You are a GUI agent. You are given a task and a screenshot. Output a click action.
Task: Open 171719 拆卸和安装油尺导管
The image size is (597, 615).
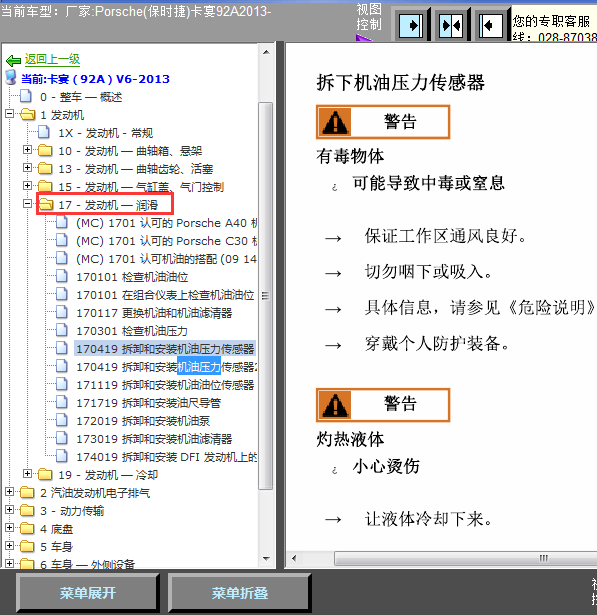click(x=149, y=403)
